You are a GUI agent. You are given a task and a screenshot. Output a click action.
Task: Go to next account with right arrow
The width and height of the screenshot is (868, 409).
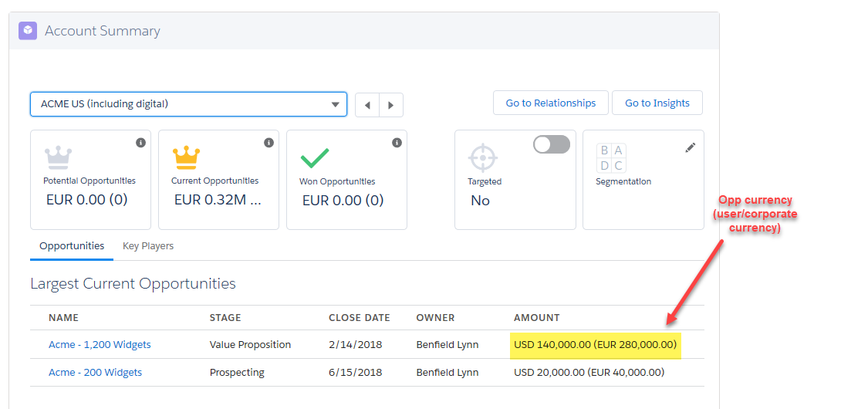point(391,105)
